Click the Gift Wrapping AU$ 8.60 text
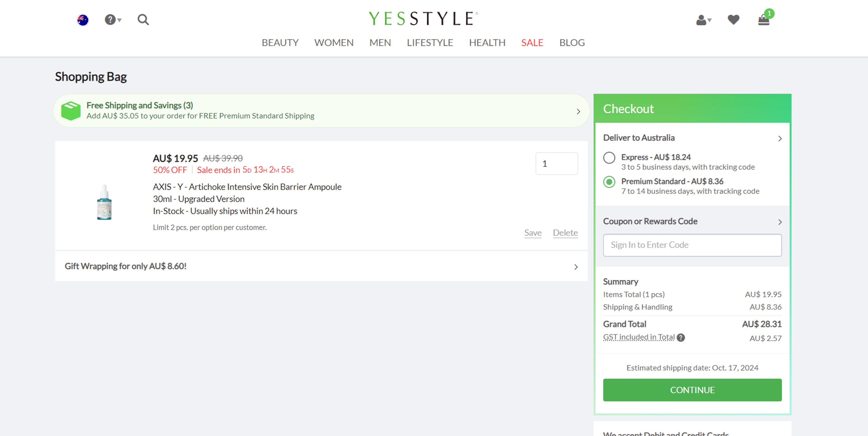 tap(125, 266)
